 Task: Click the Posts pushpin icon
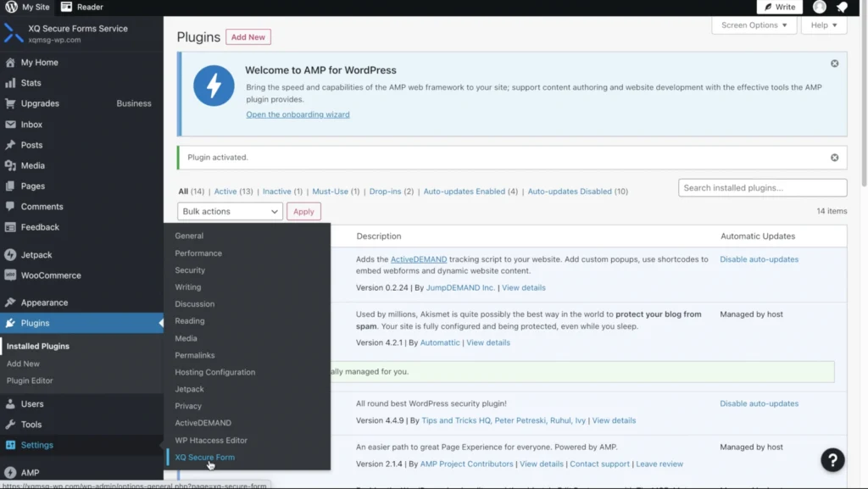click(10, 145)
